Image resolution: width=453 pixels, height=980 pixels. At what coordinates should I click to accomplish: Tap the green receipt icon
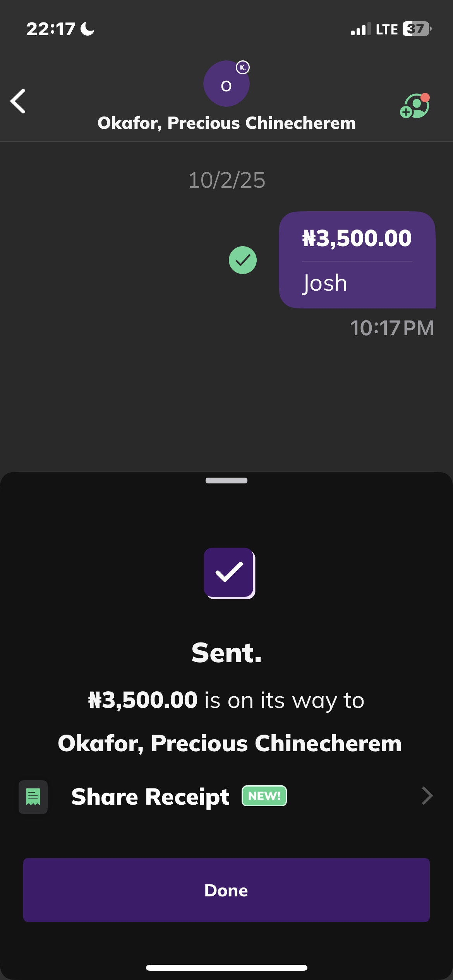point(33,797)
